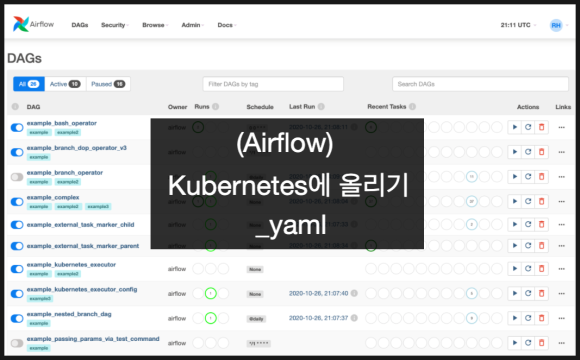Select the All DAGs filter tab
Viewport: 580px width, 360px height.
pyautogui.click(x=29, y=84)
